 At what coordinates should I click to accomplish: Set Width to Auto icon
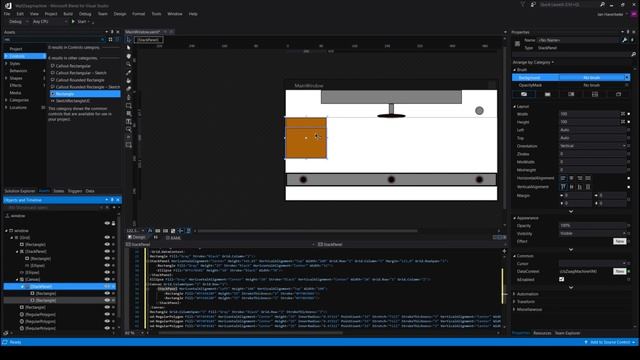coord(623,114)
